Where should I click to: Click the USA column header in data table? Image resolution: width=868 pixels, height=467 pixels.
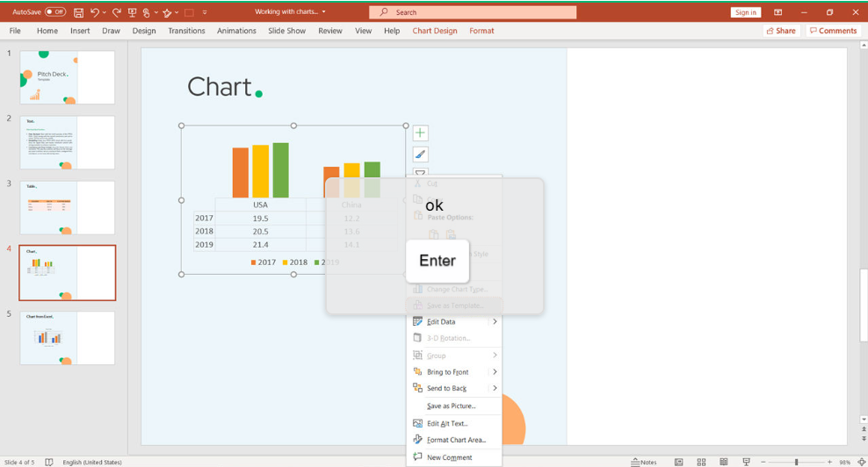point(260,205)
